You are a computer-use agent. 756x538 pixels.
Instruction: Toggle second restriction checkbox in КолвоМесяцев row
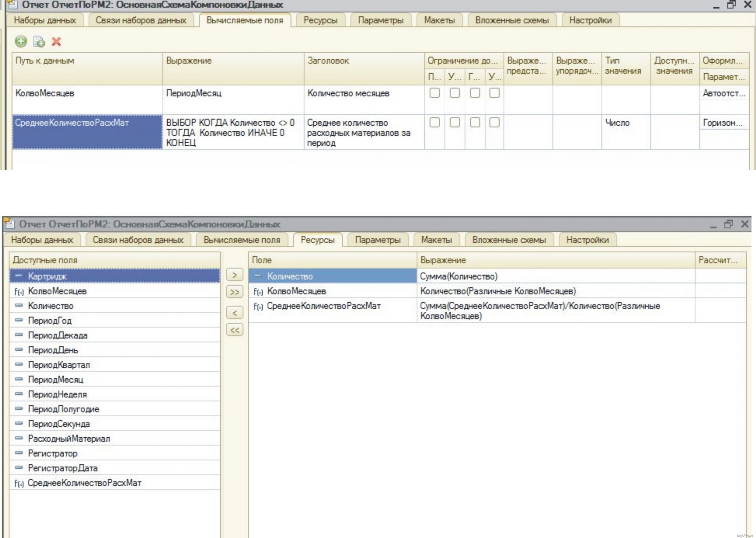point(455,93)
